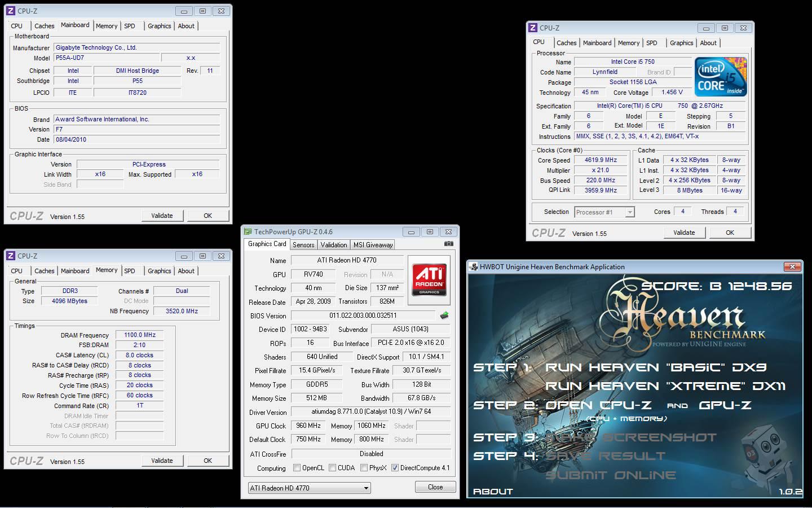Open the Validation tab in GPU-Z

pyautogui.click(x=334, y=245)
